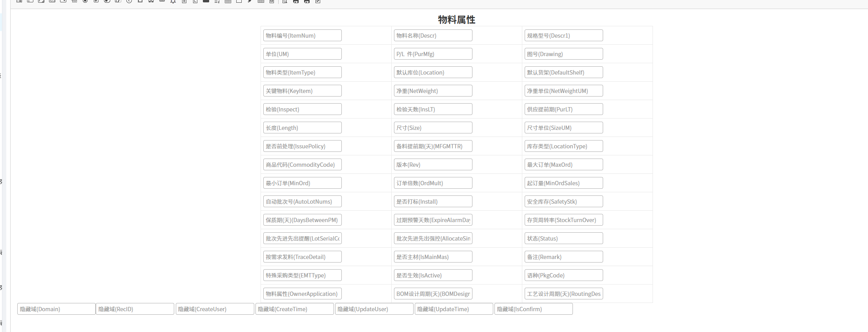The height and width of the screenshot is (332, 868).
Task: Click the 物料编号(ItemNum) input field
Action: coord(302,35)
